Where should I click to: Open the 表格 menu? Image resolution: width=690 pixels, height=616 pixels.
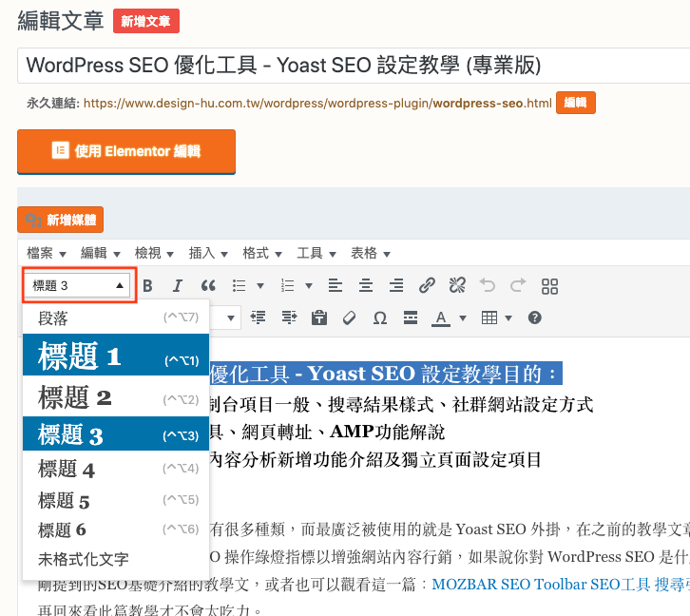click(x=371, y=253)
